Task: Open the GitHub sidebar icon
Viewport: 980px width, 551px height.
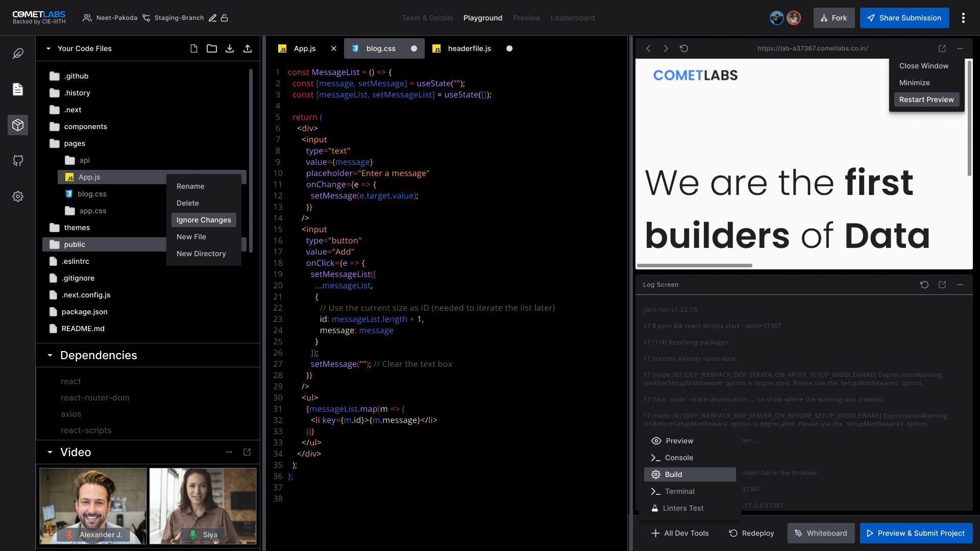Action: click(18, 161)
